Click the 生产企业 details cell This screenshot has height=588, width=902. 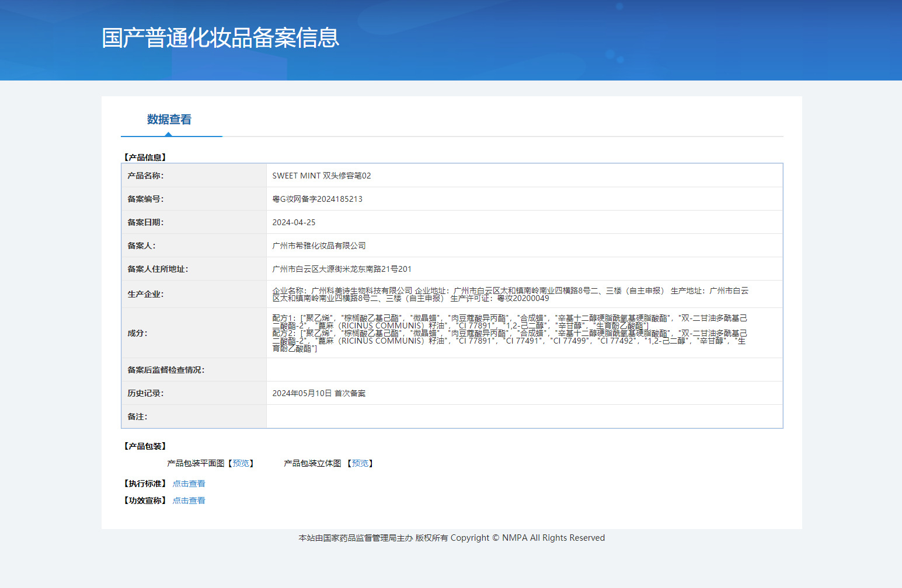click(524, 294)
